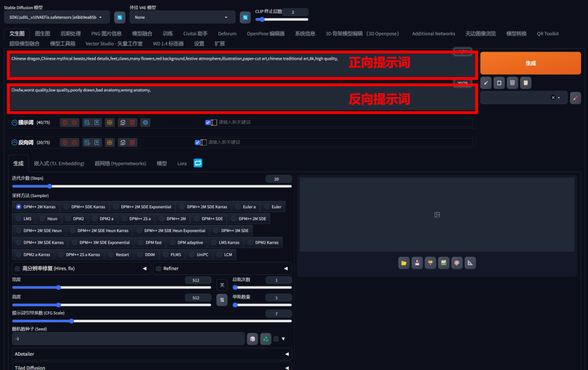Swap width and height with arrows icon
The image size is (588, 370).
(x=222, y=300)
